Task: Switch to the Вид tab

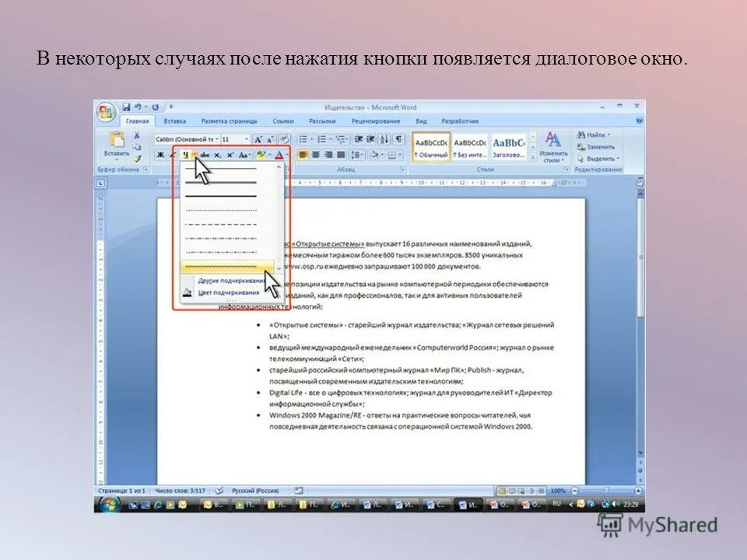Action: (421, 121)
